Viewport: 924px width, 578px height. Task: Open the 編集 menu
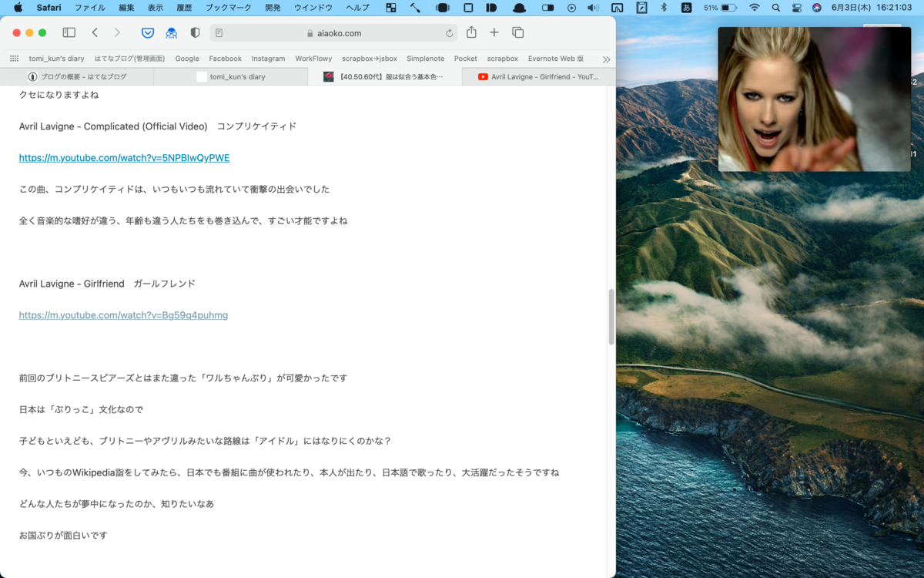coord(126,8)
